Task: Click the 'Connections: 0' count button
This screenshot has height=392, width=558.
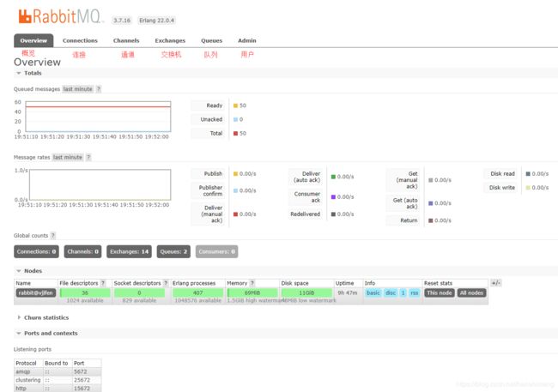Action: [36, 251]
